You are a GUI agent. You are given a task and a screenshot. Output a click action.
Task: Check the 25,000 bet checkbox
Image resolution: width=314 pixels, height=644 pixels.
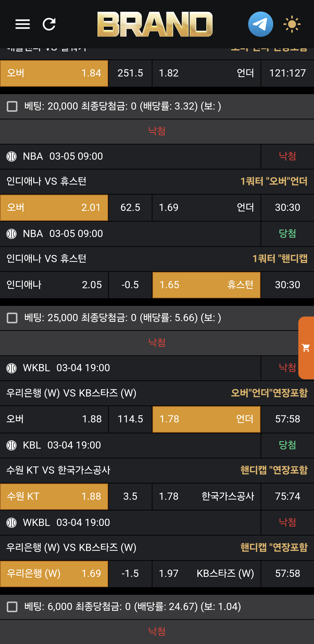[12, 318]
